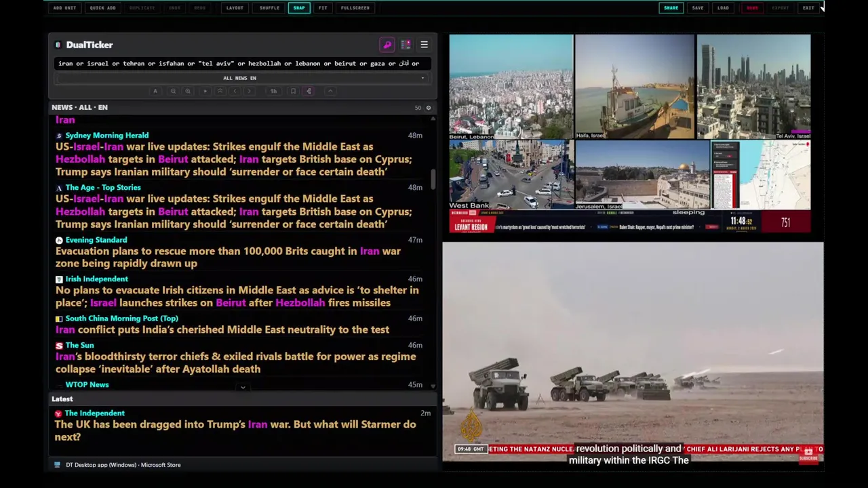Click the font size 'A' icon
Image resolution: width=868 pixels, height=488 pixels.
(x=155, y=91)
